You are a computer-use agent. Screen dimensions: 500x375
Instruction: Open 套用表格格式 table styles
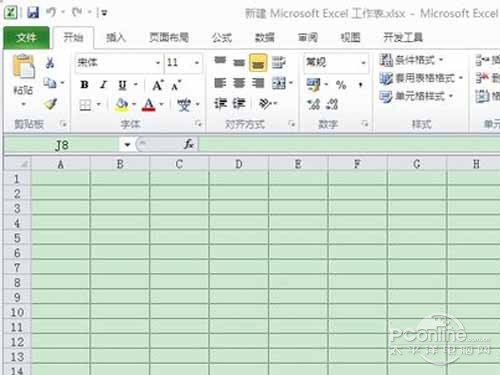pyautogui.click(x=421, y=78)
